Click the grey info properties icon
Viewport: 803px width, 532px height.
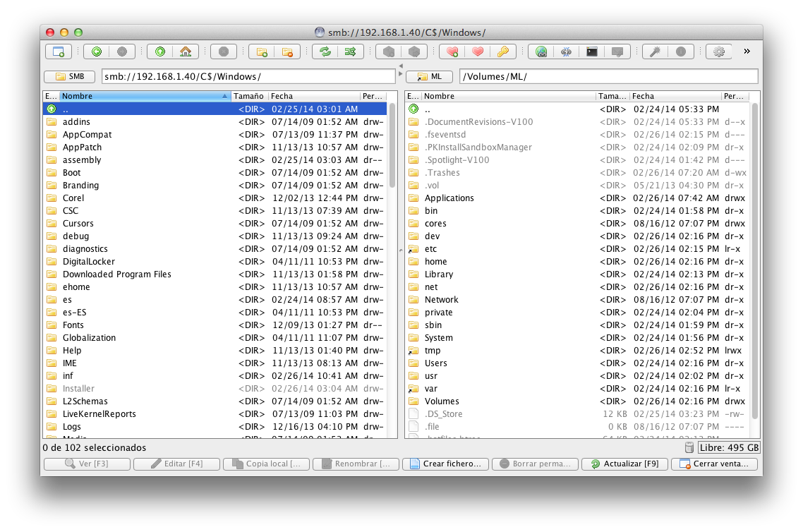(x=681, y=52)
